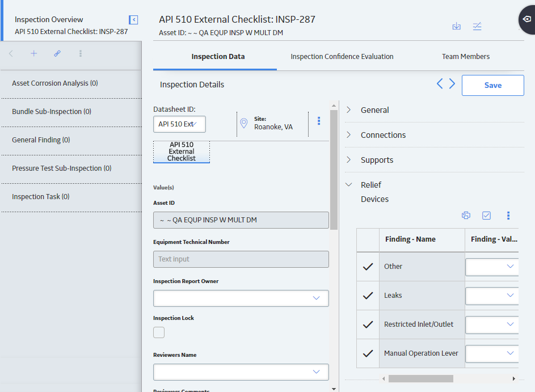This screenshot has width=535, height=392.
Task: Open Bundle Sub-Inspection (0)
Action: coord(71,112)
